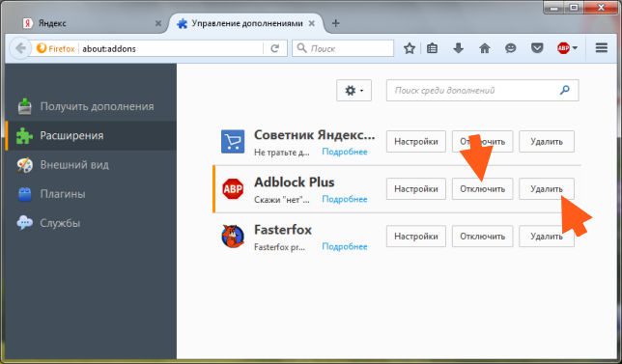Reload the page with refresh icon
The image size is (622, 364).
pos(274,48)
